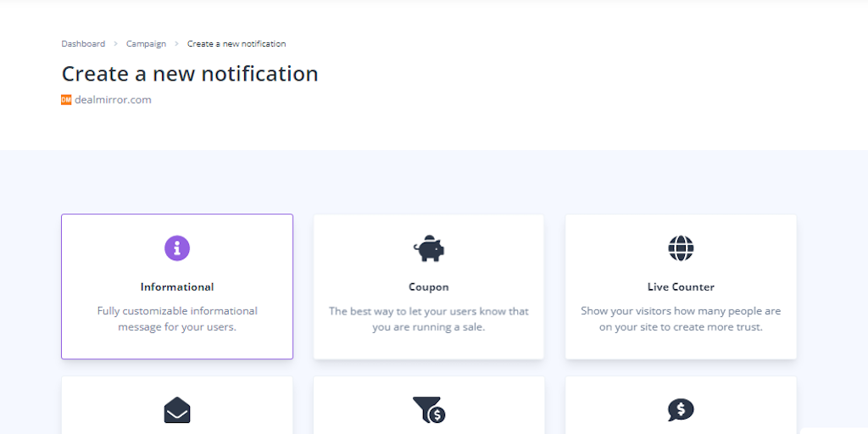Screen dimensions: 868x434
Task: Select the Informational card title
Action: (x=177, y=287)
